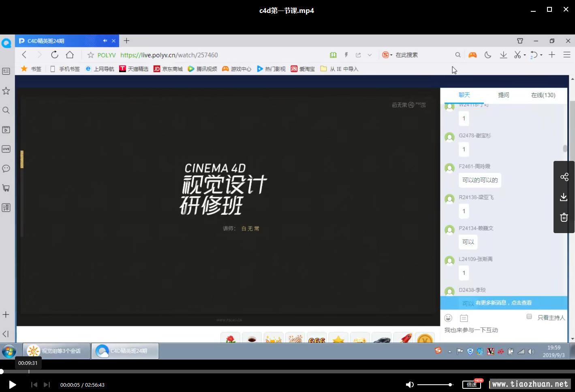Image resolution: width=575 pixels, height=392 pixels.
Task: Open the 爱淘宝 bookmark
Action: [303, 69]
